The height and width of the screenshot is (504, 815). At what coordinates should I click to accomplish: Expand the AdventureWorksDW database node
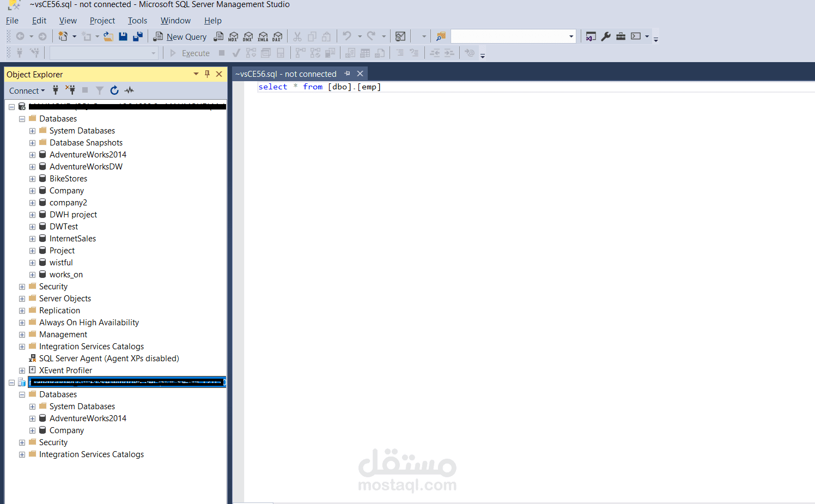32,167
